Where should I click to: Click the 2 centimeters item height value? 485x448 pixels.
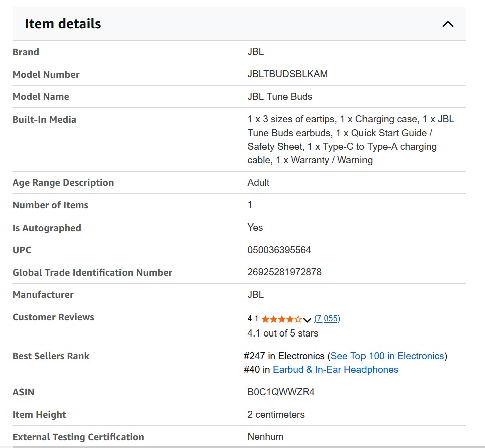coord(276,415)
